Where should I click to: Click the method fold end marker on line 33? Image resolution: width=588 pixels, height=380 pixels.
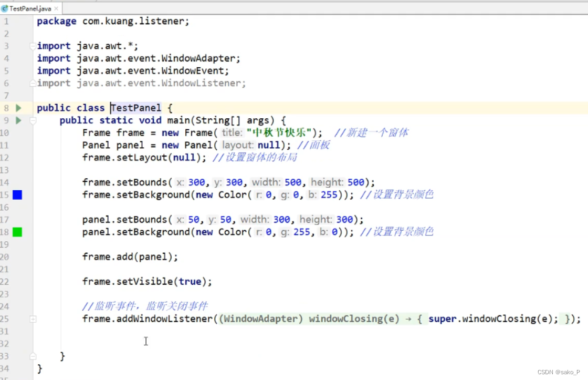click(33, 356)
